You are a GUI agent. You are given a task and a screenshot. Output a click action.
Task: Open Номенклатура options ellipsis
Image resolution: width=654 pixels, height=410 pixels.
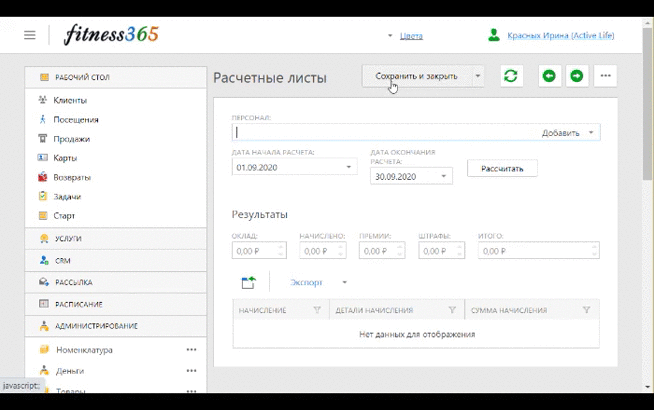click(x=191, y=350)
